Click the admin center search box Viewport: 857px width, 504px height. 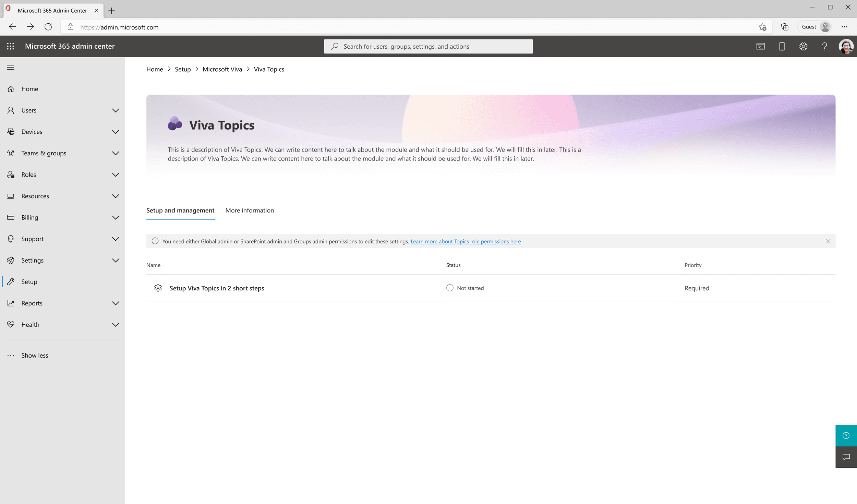tap(428, 46)
